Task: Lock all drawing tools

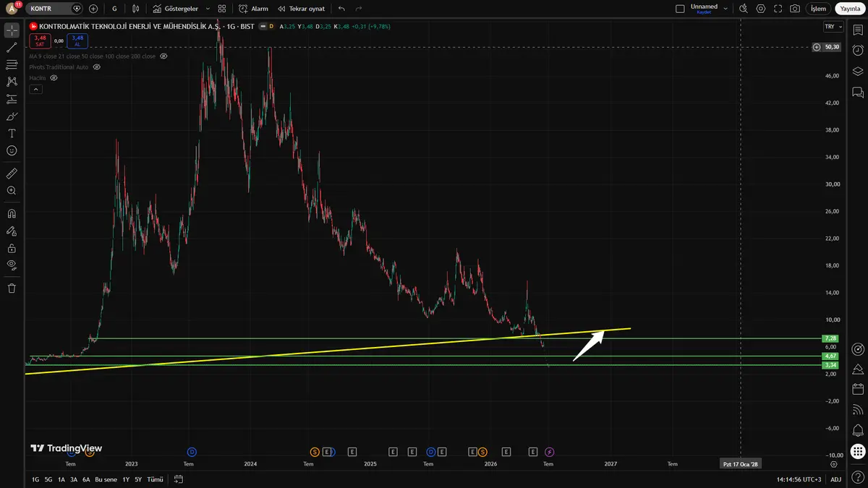Action: click(12, 248)
